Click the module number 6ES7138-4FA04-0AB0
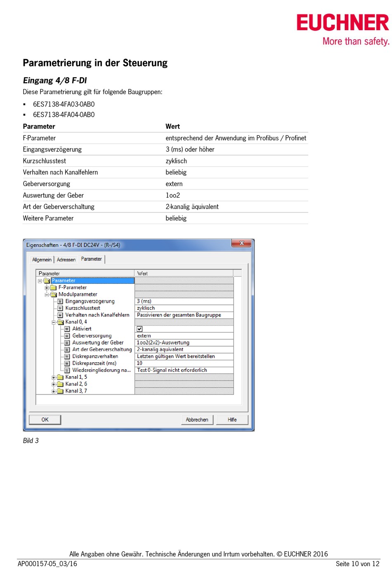This screenshot has height=569, width=392. click(x=64, y=115)
